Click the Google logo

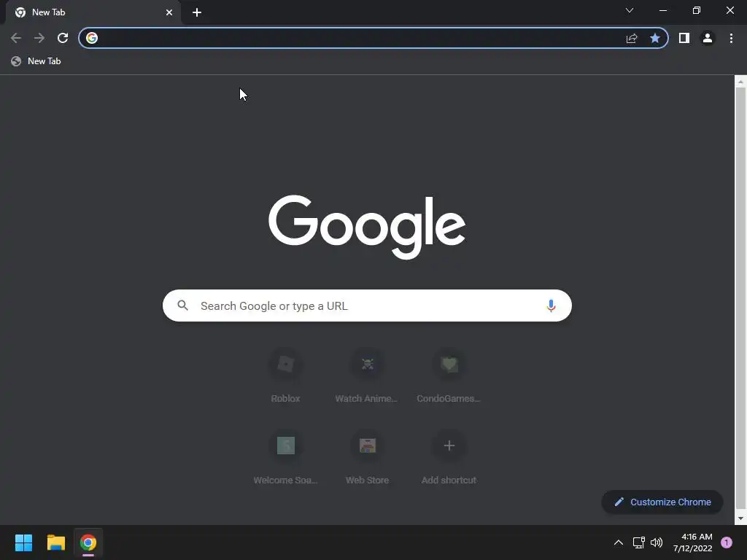click(367, 227)
